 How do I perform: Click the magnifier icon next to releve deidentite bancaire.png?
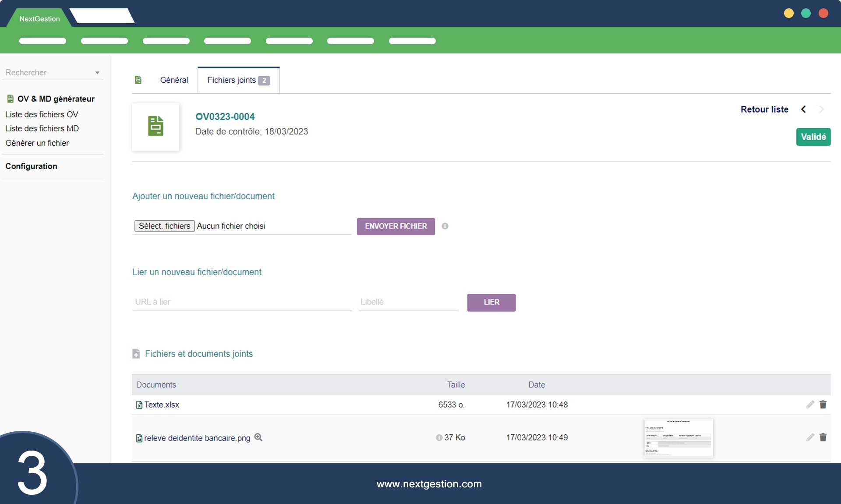258,437
